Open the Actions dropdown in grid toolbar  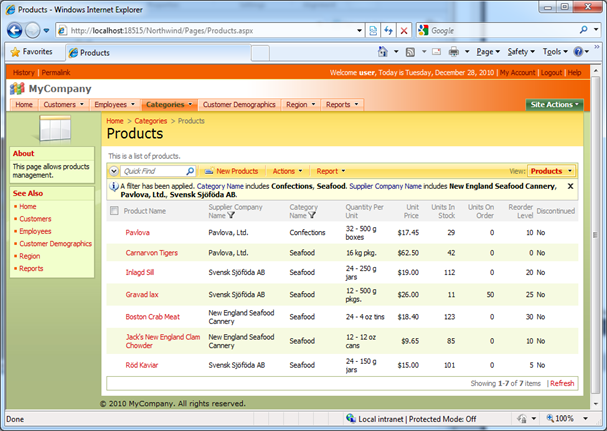[x=287, y=171]
